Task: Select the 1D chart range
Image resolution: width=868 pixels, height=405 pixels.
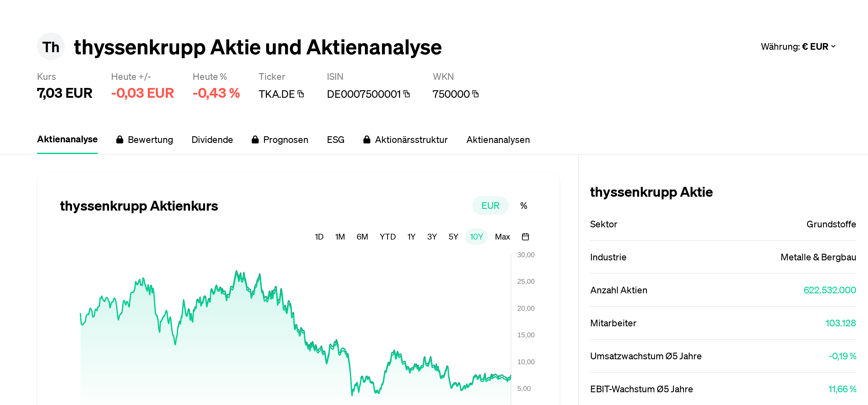Action: [x=319, y=237]
